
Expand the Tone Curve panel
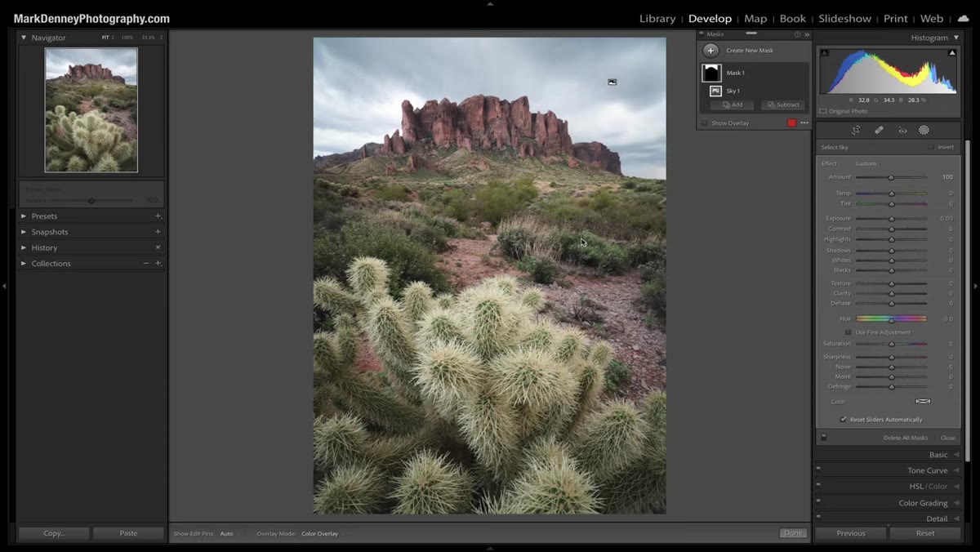click(x=956, y=470)
